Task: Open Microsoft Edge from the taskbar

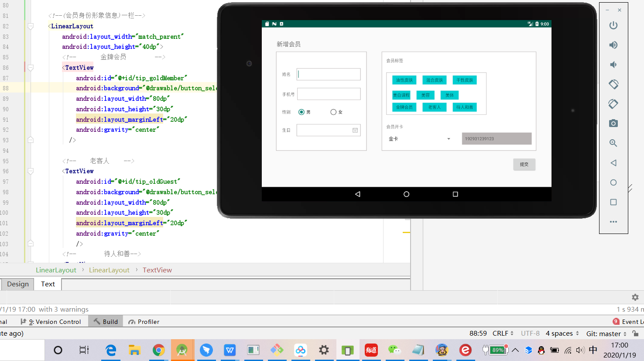Action: click(111, 350)
